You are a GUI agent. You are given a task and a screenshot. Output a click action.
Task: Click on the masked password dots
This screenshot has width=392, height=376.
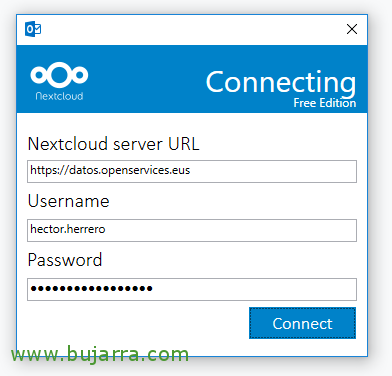[x=92, y=289]
